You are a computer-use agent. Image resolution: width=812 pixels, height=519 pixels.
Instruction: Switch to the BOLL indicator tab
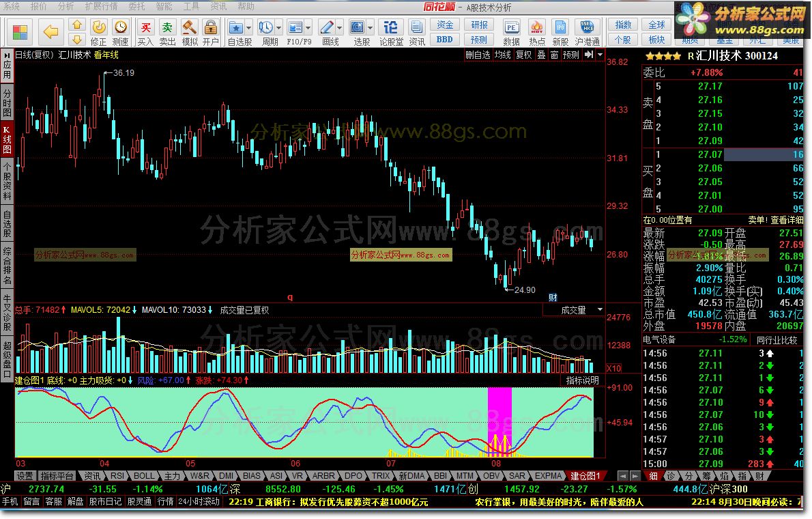pyautogui.click(x=144, y=475)
